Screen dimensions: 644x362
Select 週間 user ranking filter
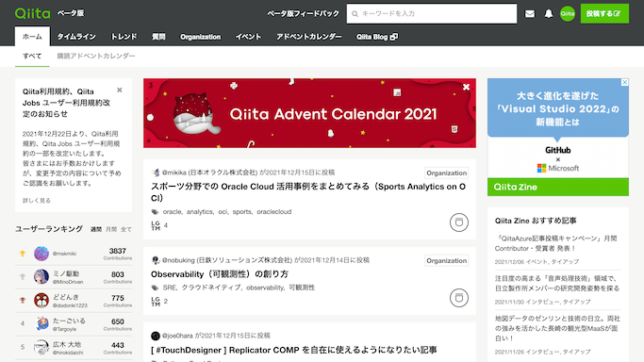pos(95,229)
